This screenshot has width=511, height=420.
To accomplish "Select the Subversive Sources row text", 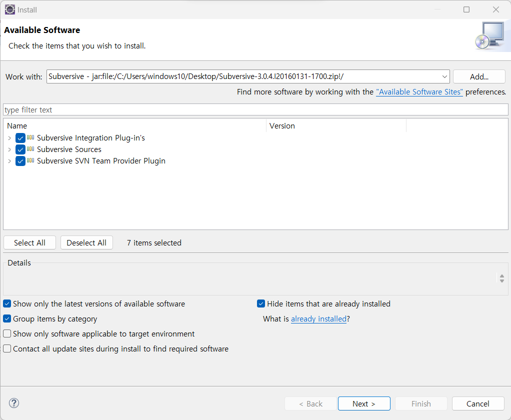I will click(69, 149).
